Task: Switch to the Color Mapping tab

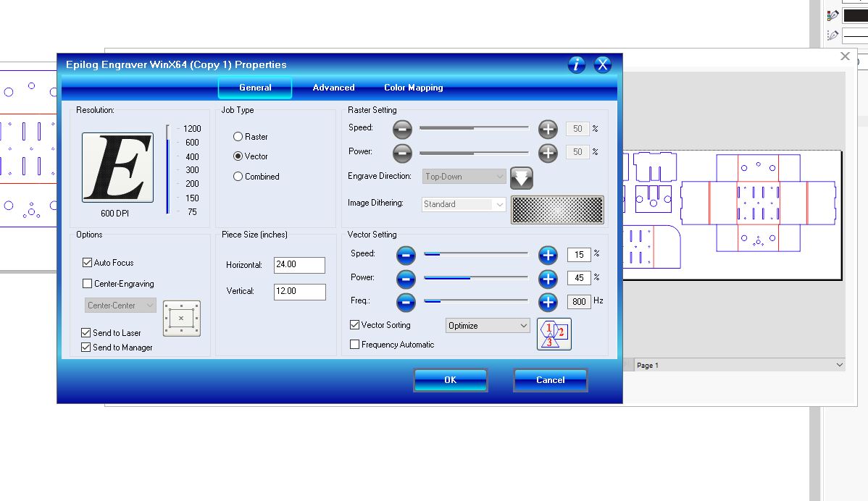Action: click(x=414, y=88)
